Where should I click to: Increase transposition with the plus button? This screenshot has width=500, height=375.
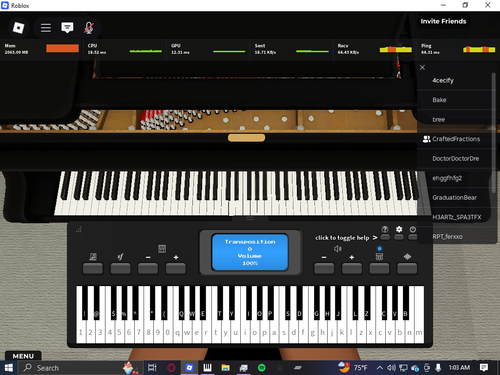[x=176, y=268]
